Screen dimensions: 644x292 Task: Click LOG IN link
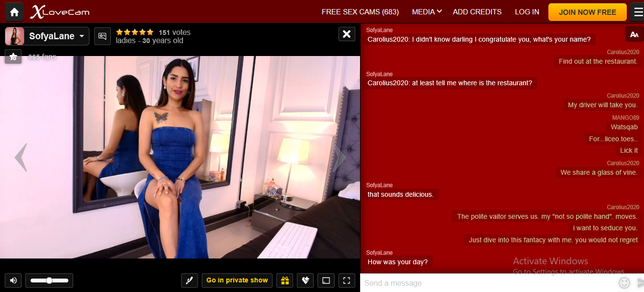(x=527, y=12)
